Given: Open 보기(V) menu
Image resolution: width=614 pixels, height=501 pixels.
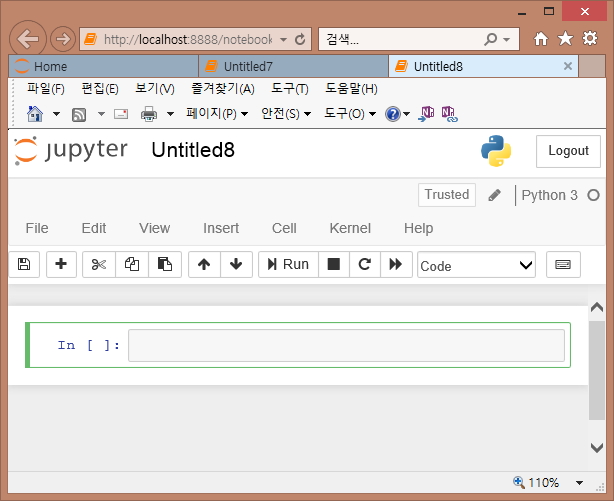Looking at the screenshot, I should click(155, 89).
